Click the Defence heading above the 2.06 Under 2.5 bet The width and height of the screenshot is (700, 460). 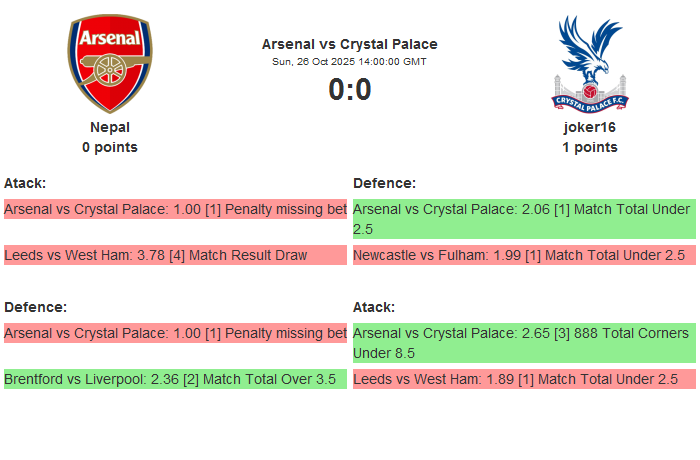[x=384, y=183]
